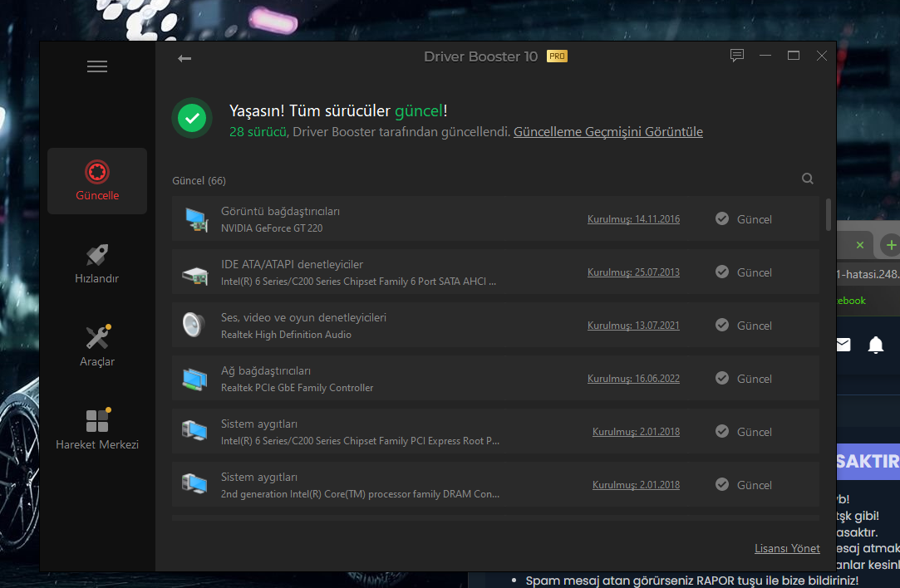Image resolution: width=900 pixels, height=588 pixels.
Task: Open the Lisansı Yönet link
Action: 787,548
